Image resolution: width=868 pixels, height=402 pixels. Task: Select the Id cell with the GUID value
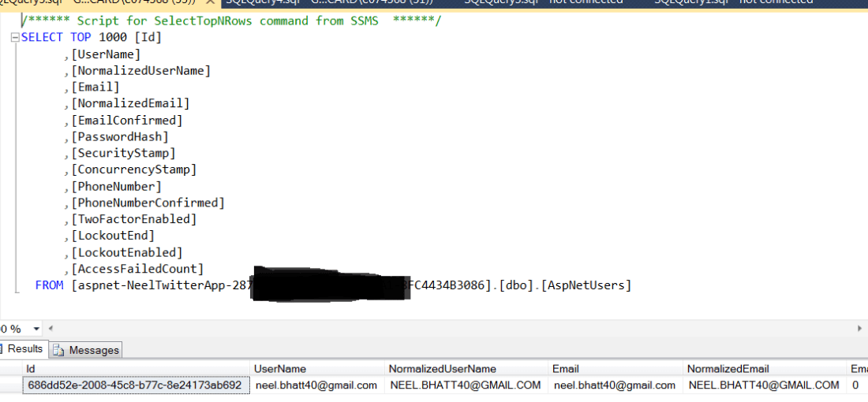coord(134,385)
